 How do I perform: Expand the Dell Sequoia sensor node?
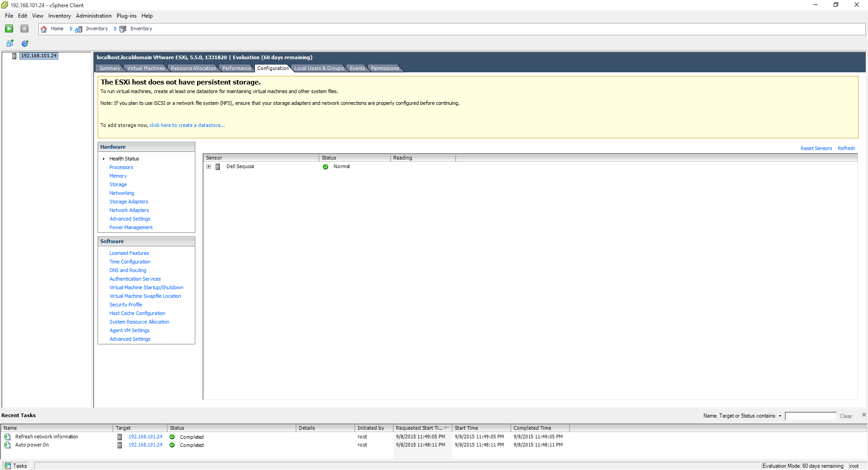click(209, 167)
